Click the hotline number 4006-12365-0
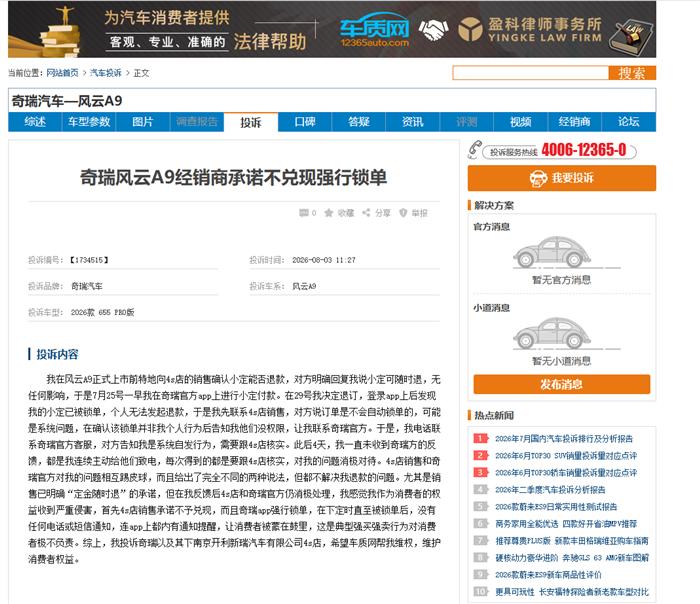The image size is (700, 604). [583, 150]
